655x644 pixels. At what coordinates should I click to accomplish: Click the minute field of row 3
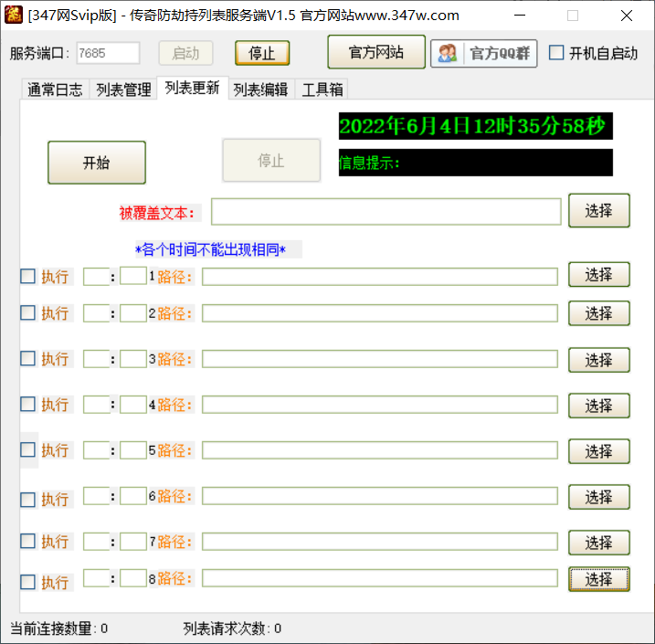click(x=133, y=359)
